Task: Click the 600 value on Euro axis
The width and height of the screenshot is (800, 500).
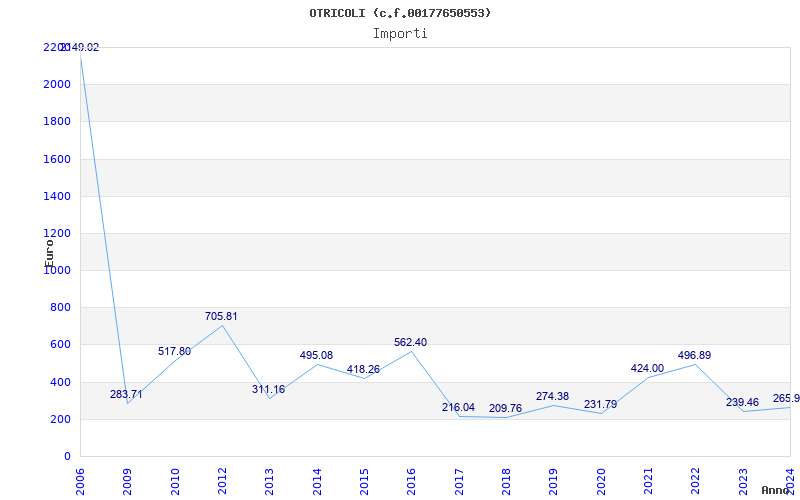Action: 60,345
